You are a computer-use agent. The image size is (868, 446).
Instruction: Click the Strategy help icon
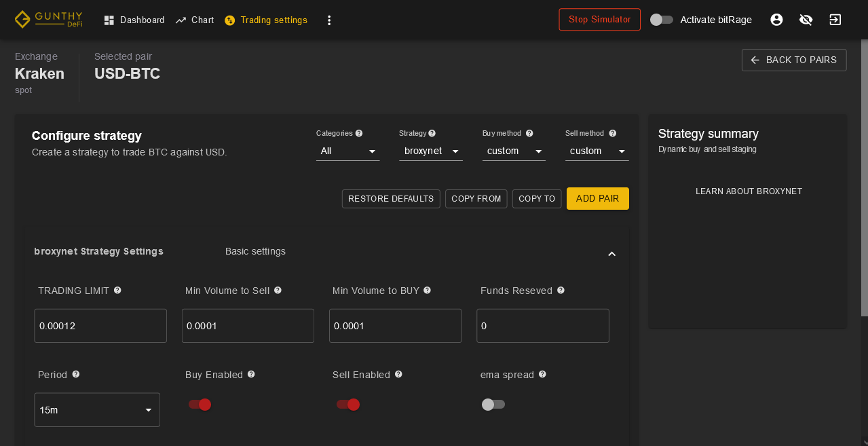point(432,133)
